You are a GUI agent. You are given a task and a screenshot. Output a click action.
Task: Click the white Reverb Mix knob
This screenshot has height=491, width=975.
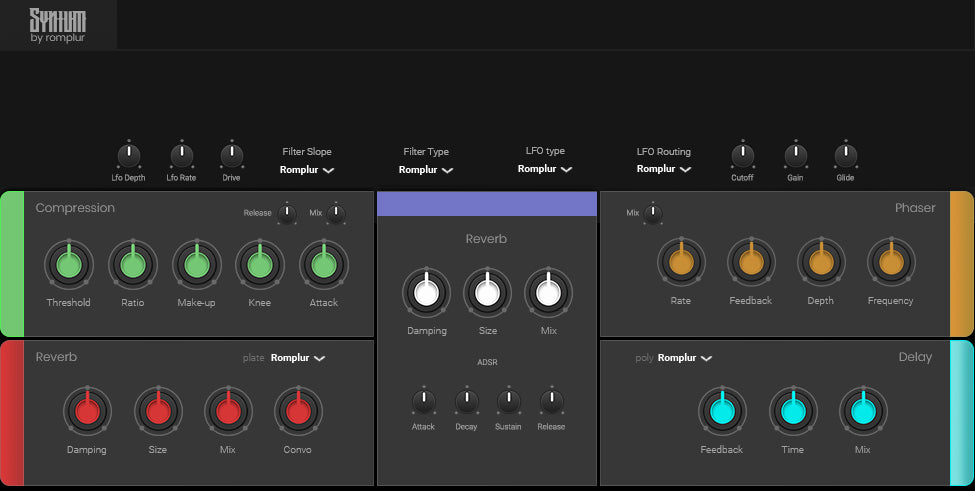[548, 293]
